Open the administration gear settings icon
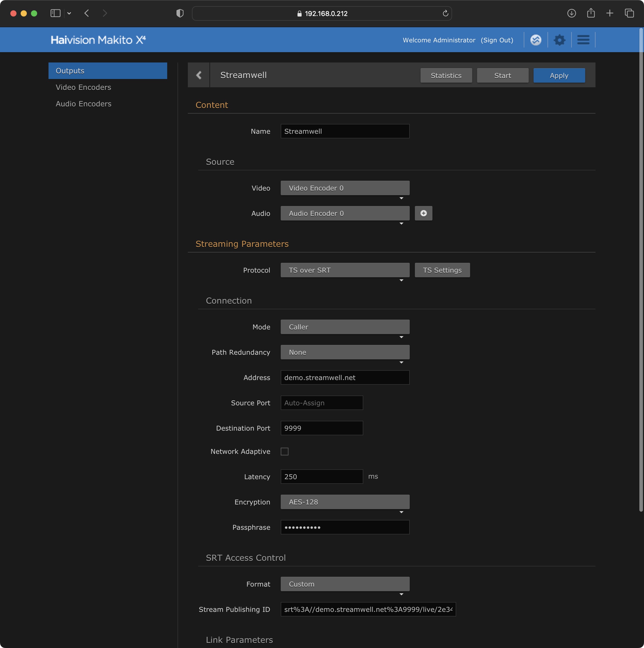Image resolution: width=644 pixels, height=648 pixels. pyautogui.click(x=559, y=40)
